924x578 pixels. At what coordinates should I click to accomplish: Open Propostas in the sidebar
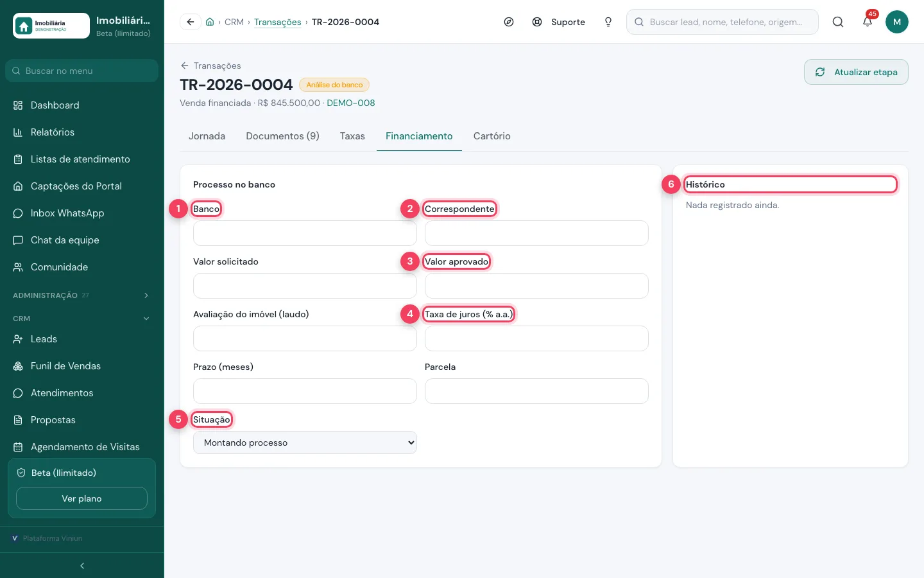coord(82,420)
